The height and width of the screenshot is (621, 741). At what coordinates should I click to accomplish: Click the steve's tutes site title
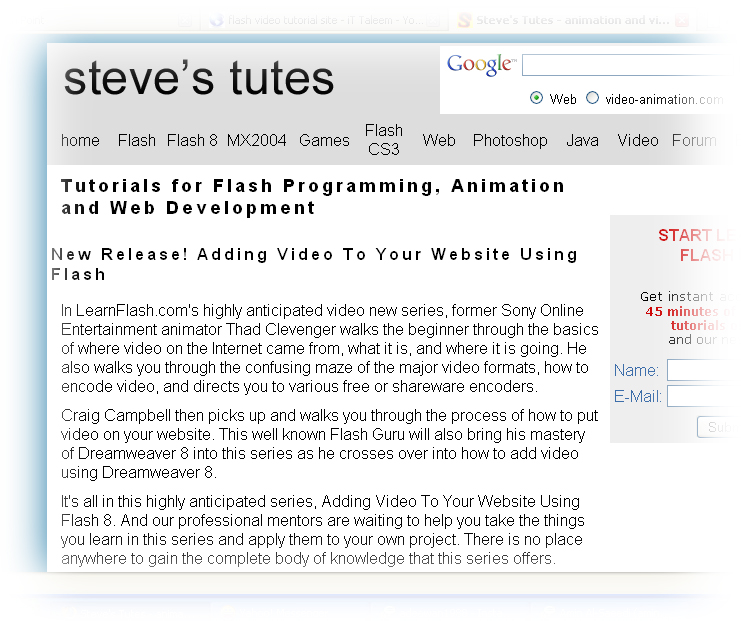(199, 79)
